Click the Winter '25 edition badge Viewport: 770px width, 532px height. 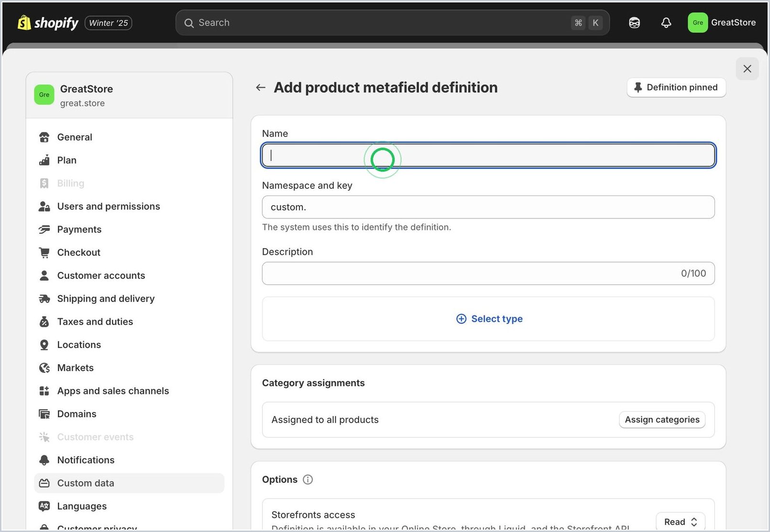click(x=109, y=23)
